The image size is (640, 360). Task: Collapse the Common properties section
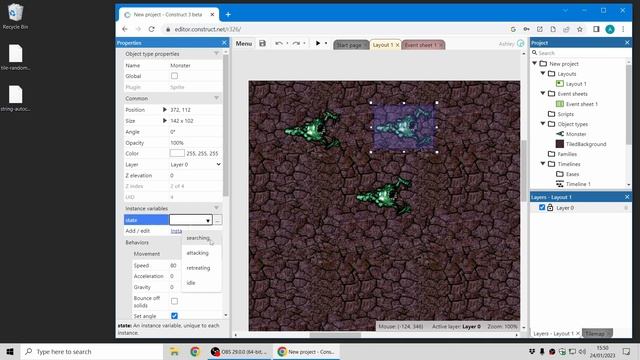216,98
